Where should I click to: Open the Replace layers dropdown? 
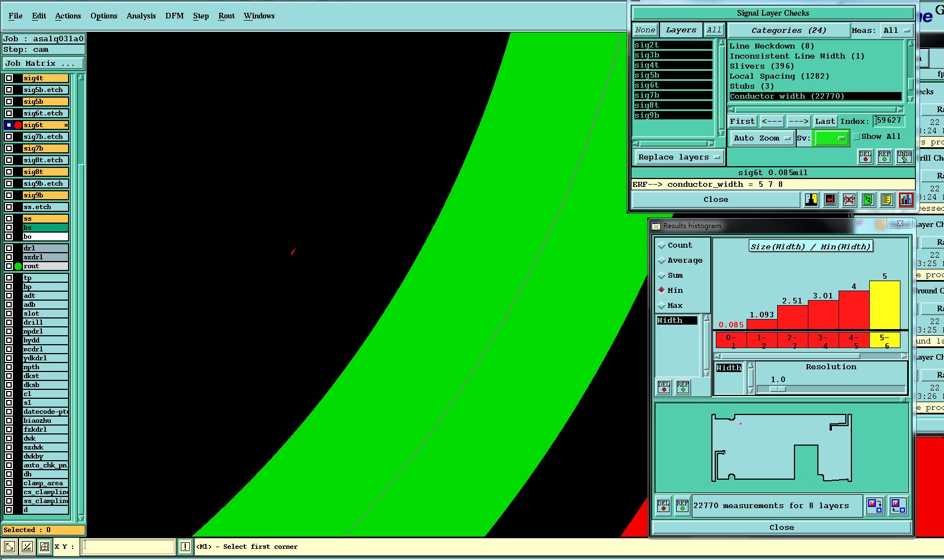[680, 157]
